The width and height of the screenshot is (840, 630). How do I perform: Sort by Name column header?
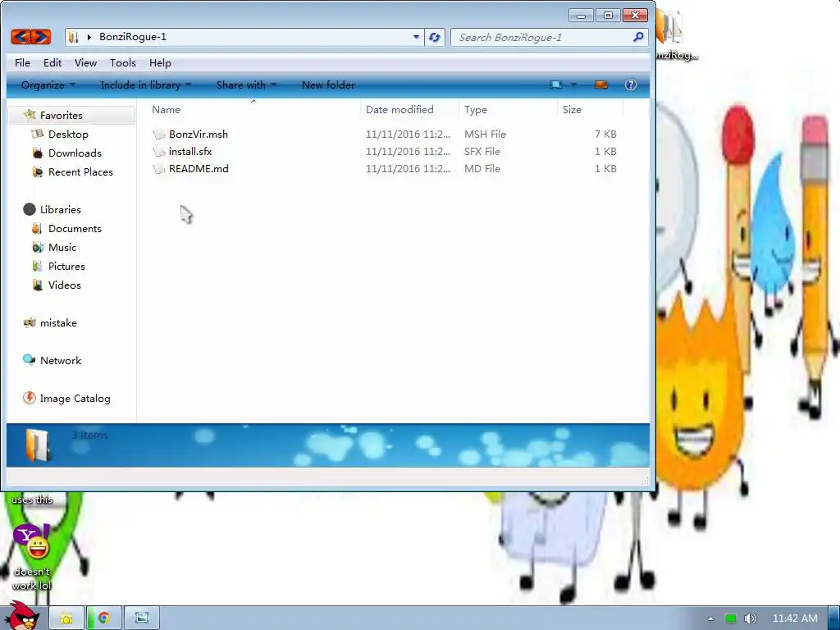[x=253, y=109]
